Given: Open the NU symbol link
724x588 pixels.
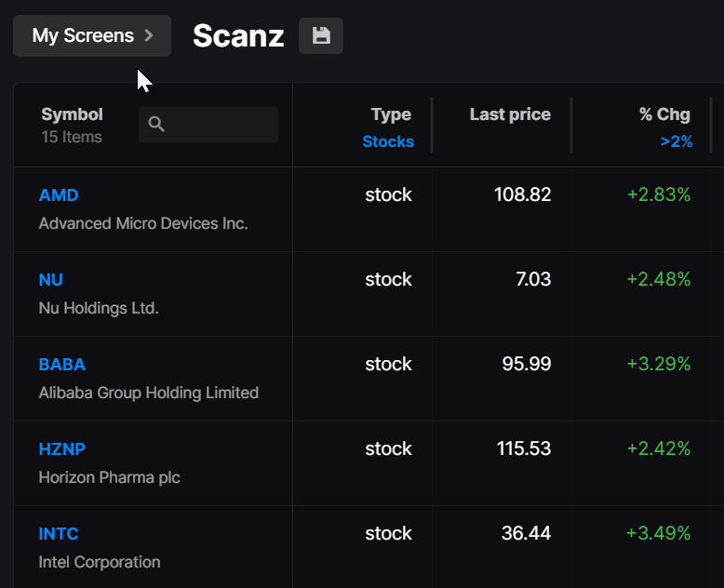Looking at the screenshot, I should point(51,280).
